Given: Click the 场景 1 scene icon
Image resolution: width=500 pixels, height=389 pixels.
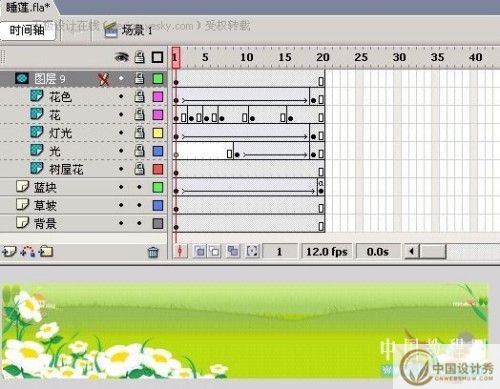Looking at the screenshot, I should (111, 31).
